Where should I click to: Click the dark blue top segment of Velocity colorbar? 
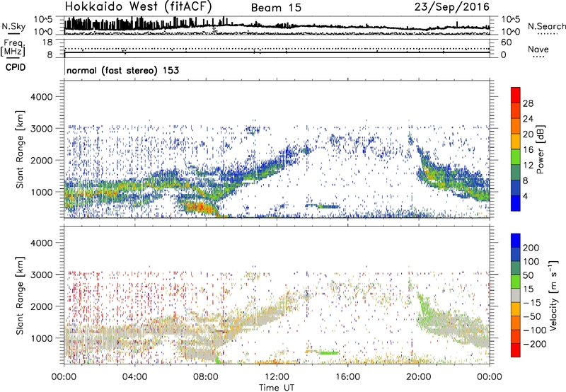[x=516, y=241]
